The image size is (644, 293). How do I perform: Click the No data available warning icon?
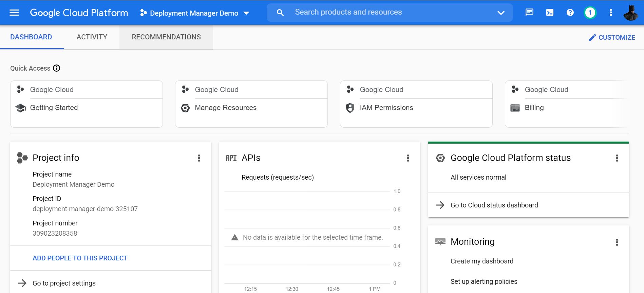tap(235, 237)
